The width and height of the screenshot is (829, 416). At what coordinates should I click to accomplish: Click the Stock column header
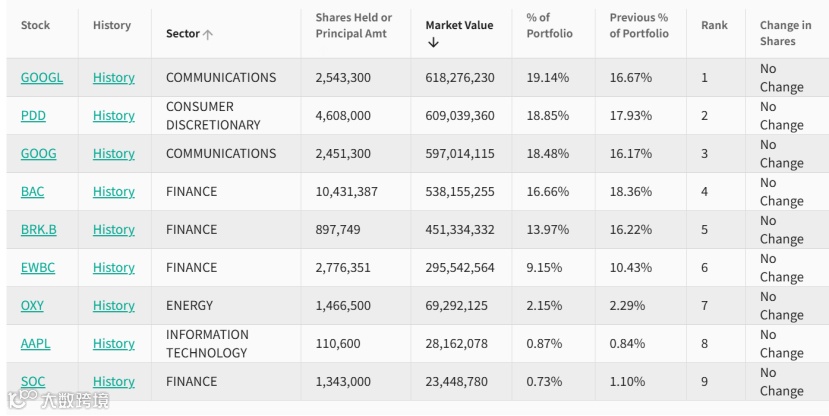[35, 25]
